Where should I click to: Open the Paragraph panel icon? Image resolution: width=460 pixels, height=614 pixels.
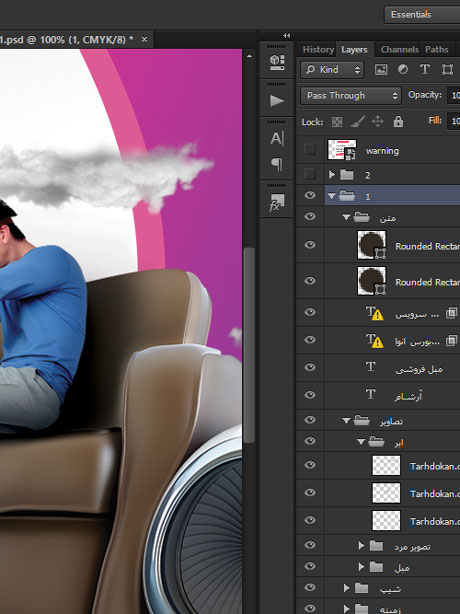(277, 164)
